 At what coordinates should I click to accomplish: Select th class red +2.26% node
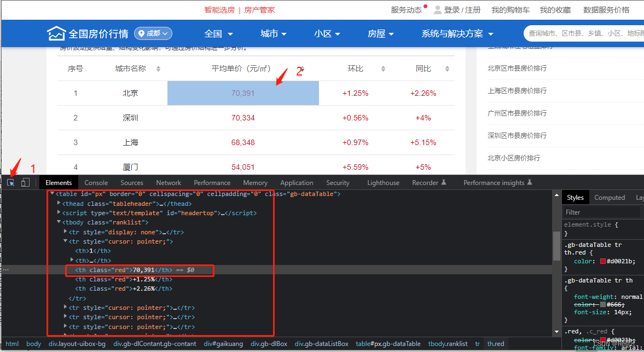pos(124,288)
